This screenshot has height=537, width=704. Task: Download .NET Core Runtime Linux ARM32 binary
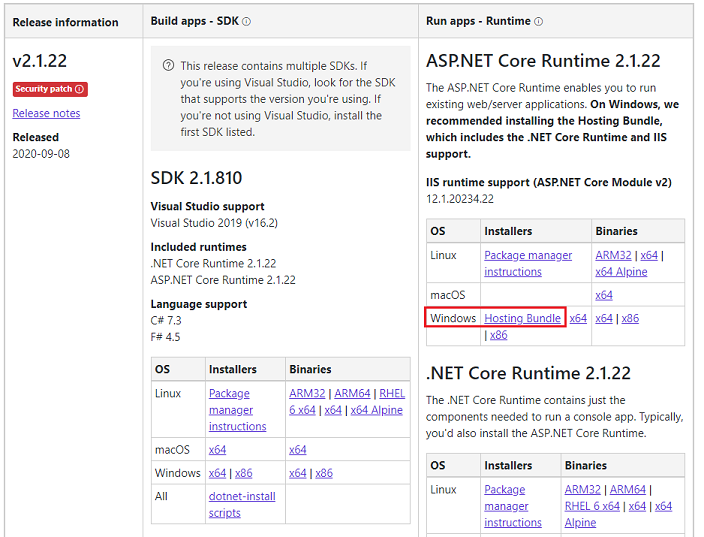(582, 489)
